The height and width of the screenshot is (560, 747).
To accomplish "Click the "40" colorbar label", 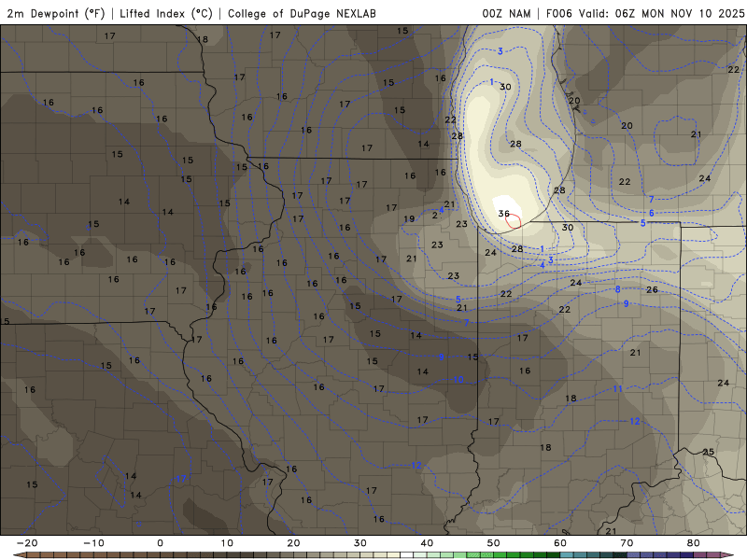I will click(427, 543).
